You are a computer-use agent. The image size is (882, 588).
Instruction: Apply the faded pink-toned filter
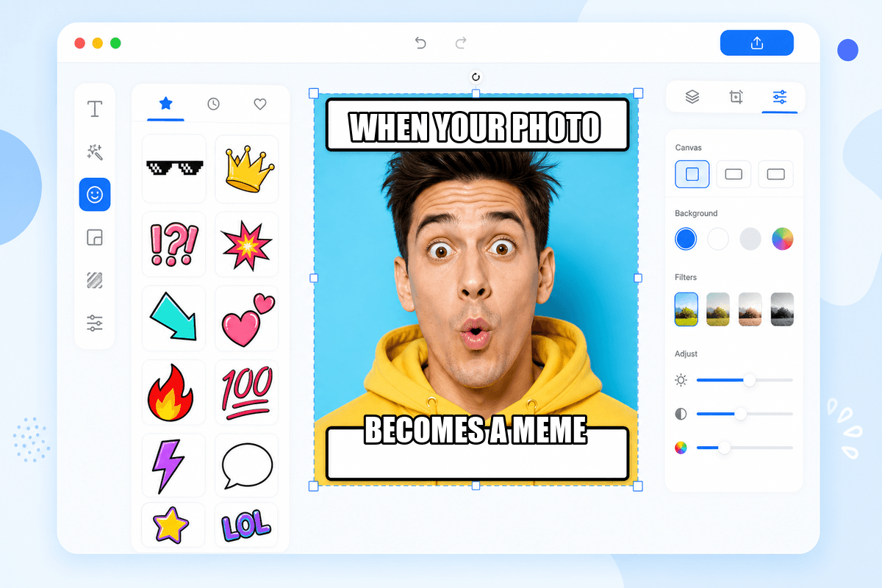click(750, 309)
